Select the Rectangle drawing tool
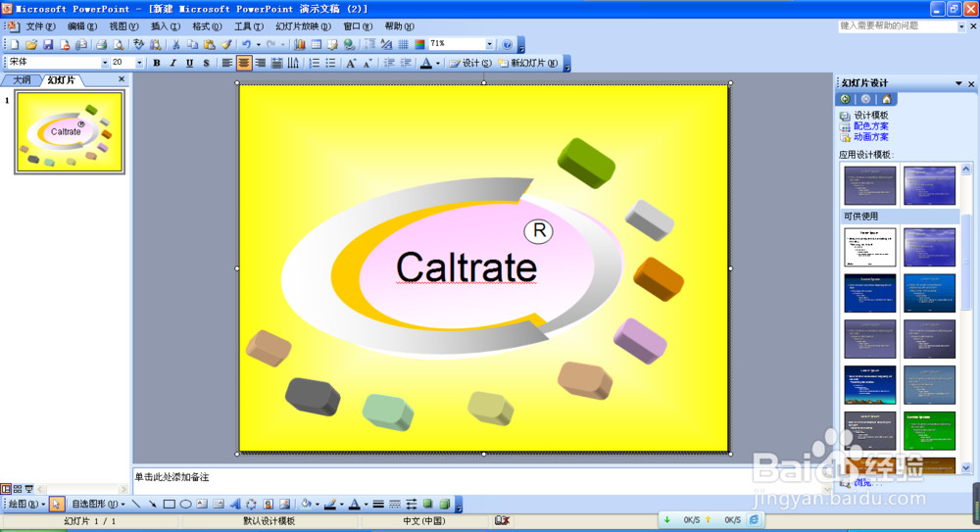 [170, 504]
